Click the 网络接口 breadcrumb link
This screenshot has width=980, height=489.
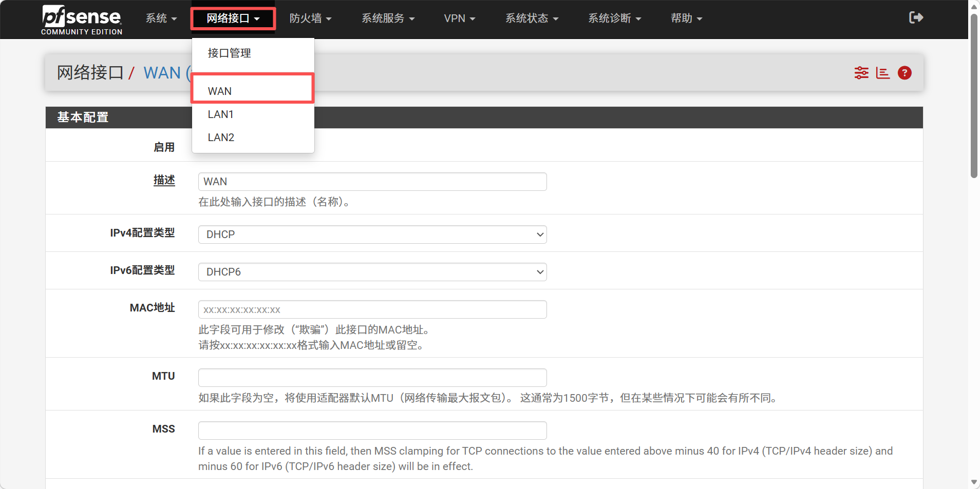tap(90, 73)
